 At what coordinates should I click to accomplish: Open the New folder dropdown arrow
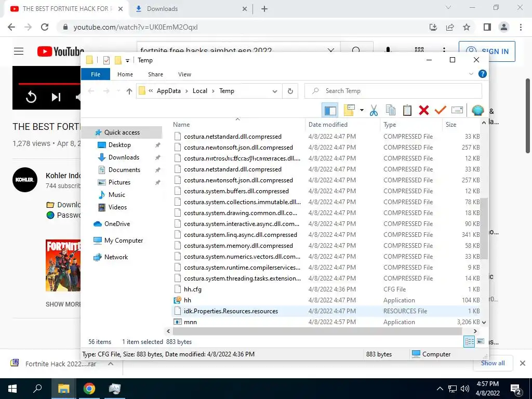click(x=362, y=110)
